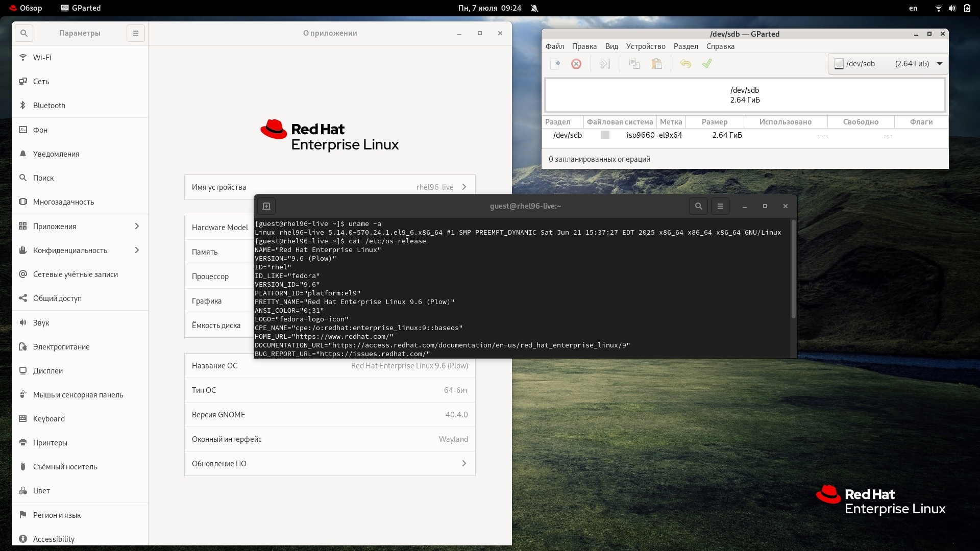Click the new partition icon in GParted toolbar
Viewport: 980px width, 551px height.
(555, 64)
